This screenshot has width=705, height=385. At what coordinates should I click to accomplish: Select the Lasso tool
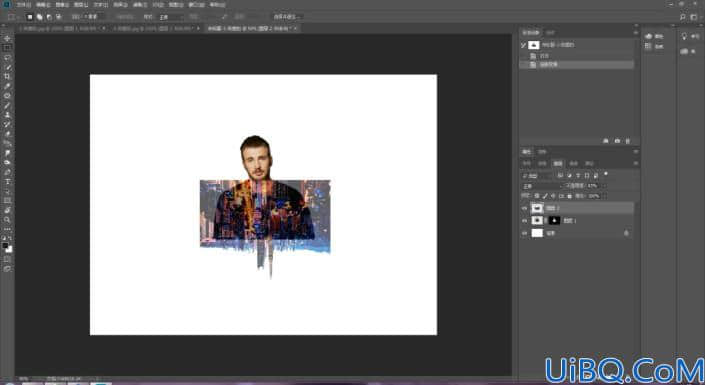7,58
